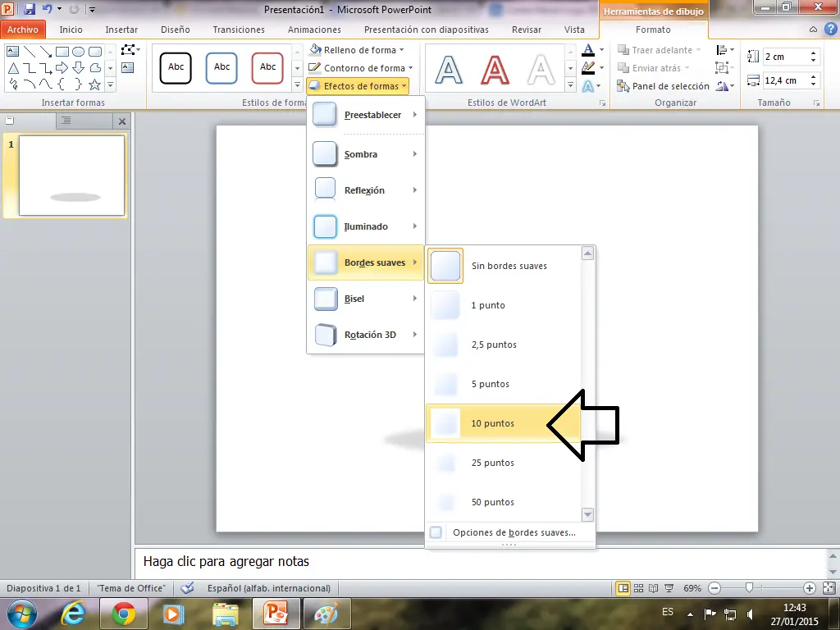Pick the isosceles triangle shape
The width and height of the screenshot is (840, 630).
pyautogui.click(x=13, y=68)
